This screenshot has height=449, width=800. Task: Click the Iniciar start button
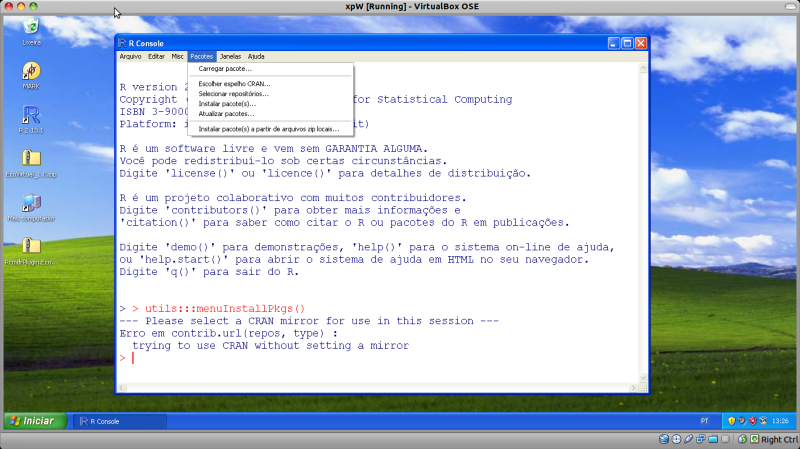point(33,421)
